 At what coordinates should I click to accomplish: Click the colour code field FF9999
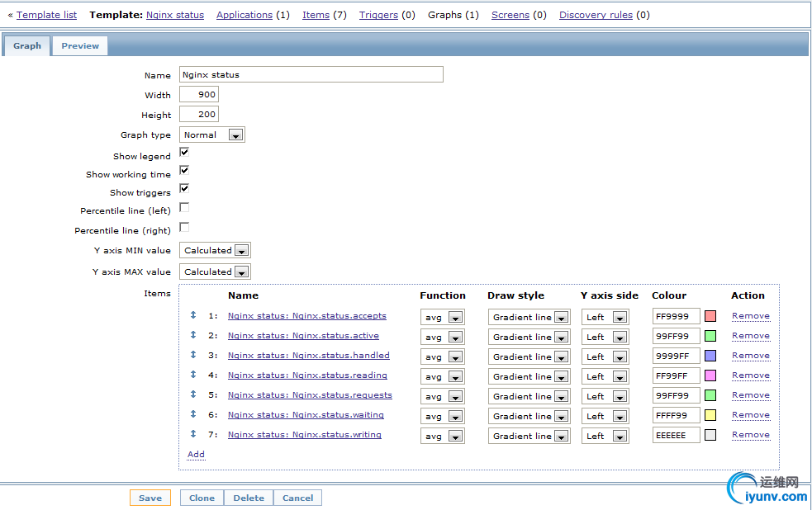677,316
